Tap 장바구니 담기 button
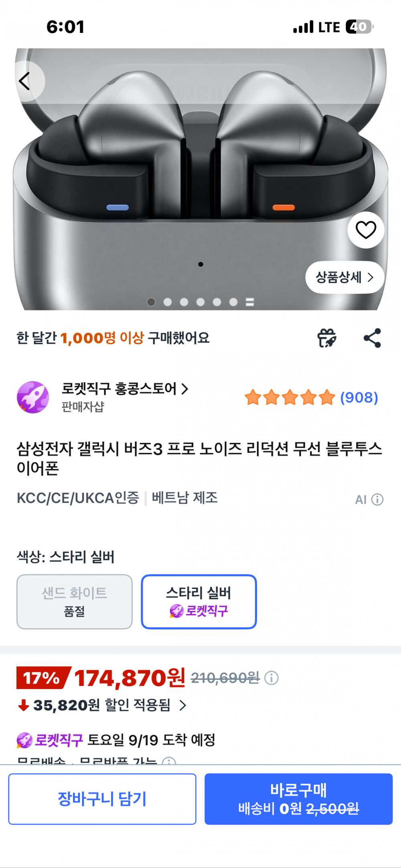Screen dimensions: 401x868 click(102, 799)
